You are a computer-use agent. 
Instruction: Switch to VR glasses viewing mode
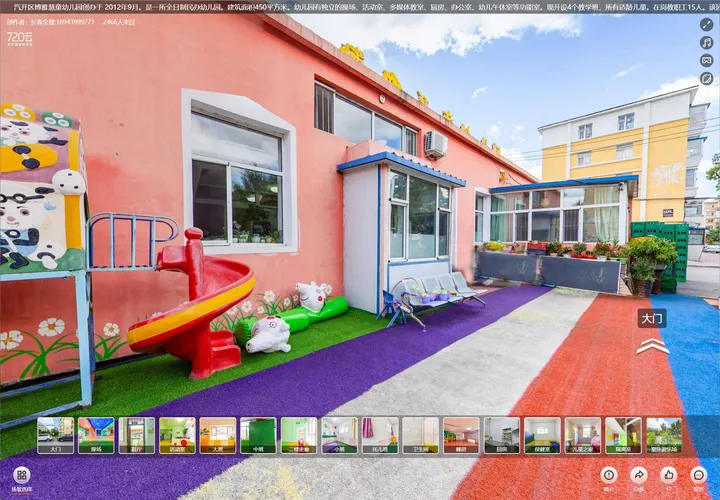tap(706, 60)
